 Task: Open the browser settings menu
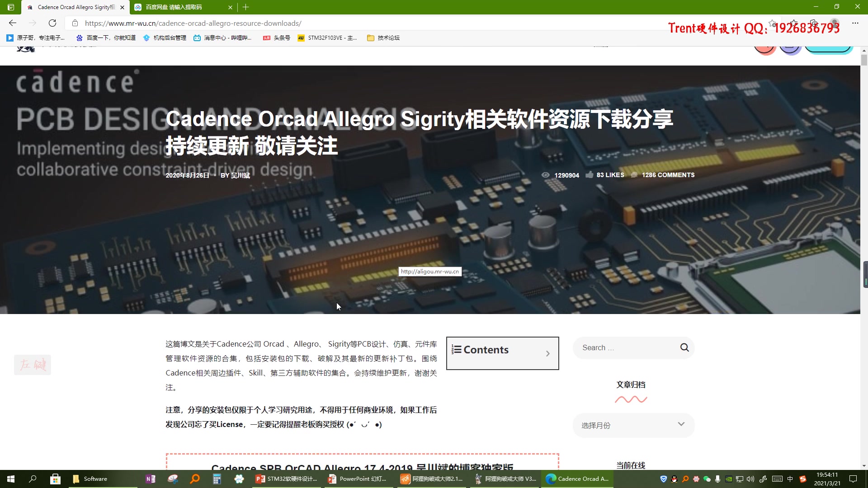pos(855,23)
